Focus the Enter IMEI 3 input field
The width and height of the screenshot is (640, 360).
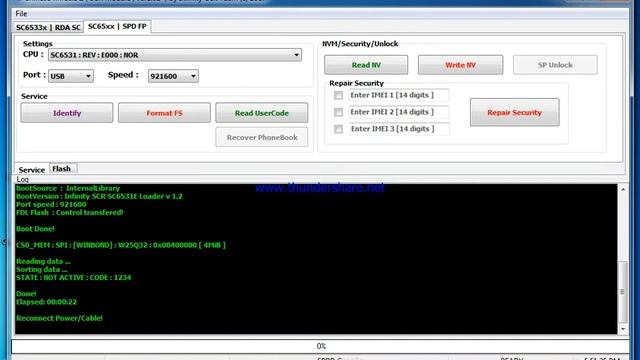tap(399, 129)
